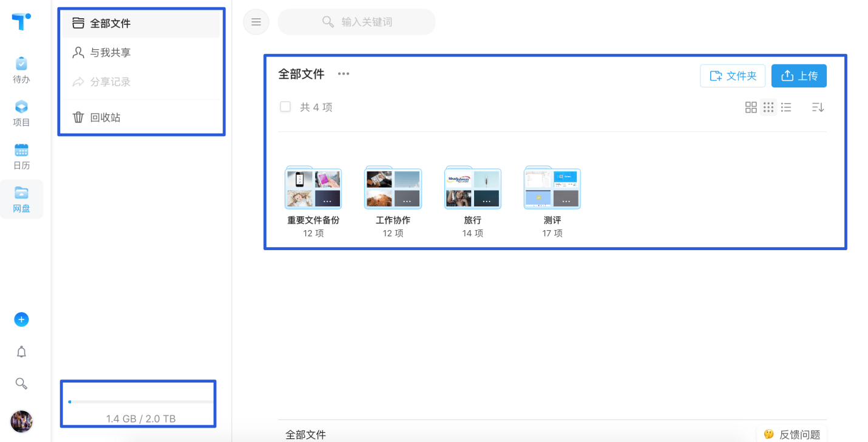The height and width of the screenshot is (442, 868).
Task: Click the storage usage progress bar
Action: (141, 402)
